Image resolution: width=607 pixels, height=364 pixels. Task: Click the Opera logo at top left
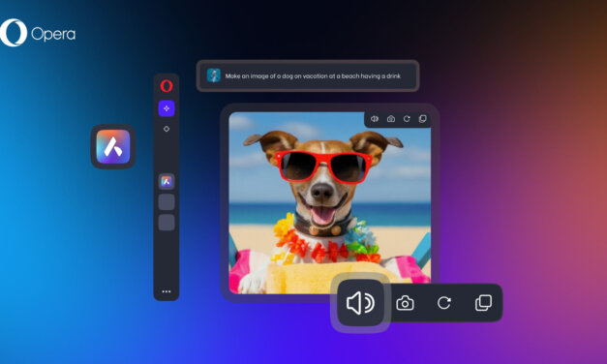click(38, 33)
